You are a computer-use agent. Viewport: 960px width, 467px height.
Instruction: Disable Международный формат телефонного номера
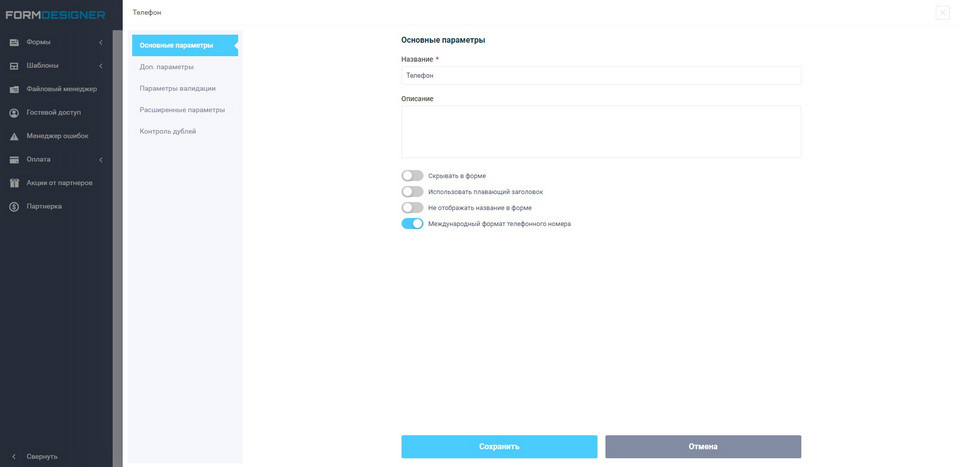412,223
